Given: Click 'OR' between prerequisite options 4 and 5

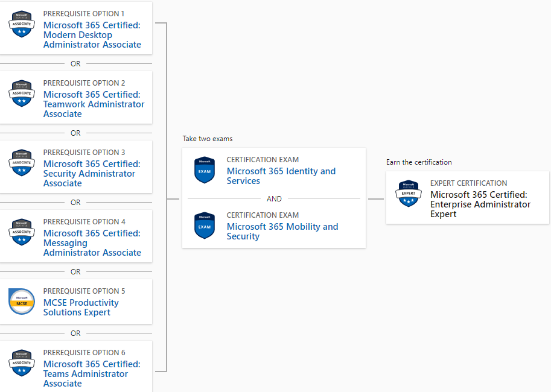Looking at the screenshot, I should click(75, 272).
